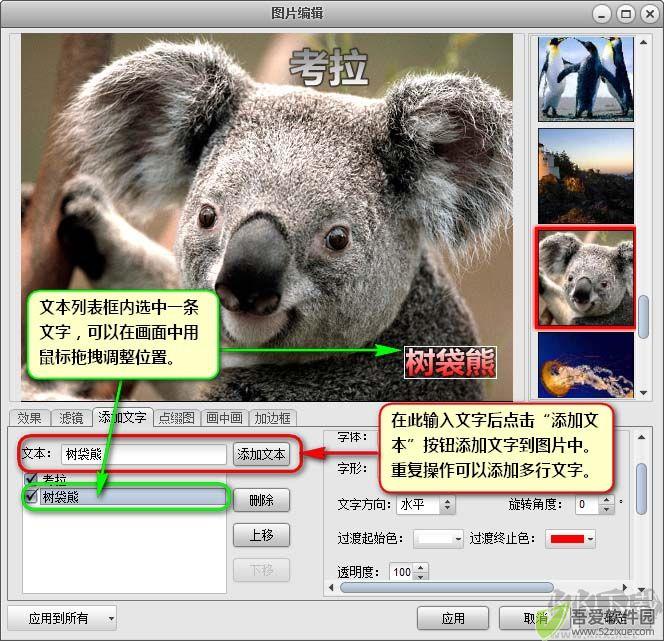Close the 图片编辑 window
The width and height of the screenshot is (664, 641).
click(650, 14)
